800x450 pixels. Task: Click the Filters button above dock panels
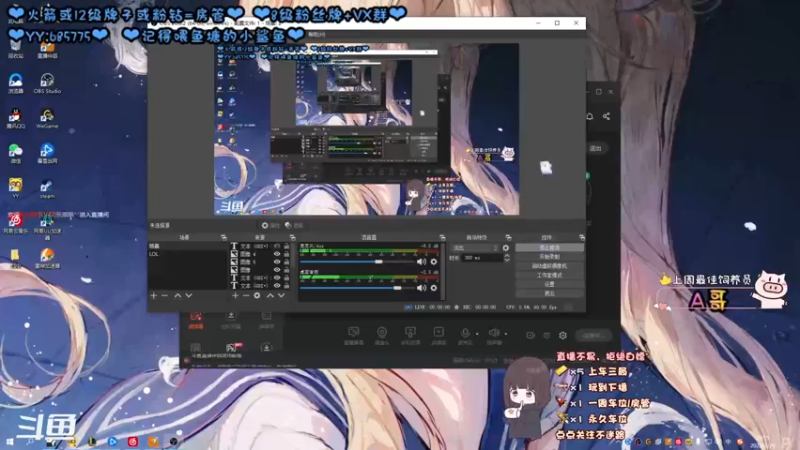pos(294,225)
